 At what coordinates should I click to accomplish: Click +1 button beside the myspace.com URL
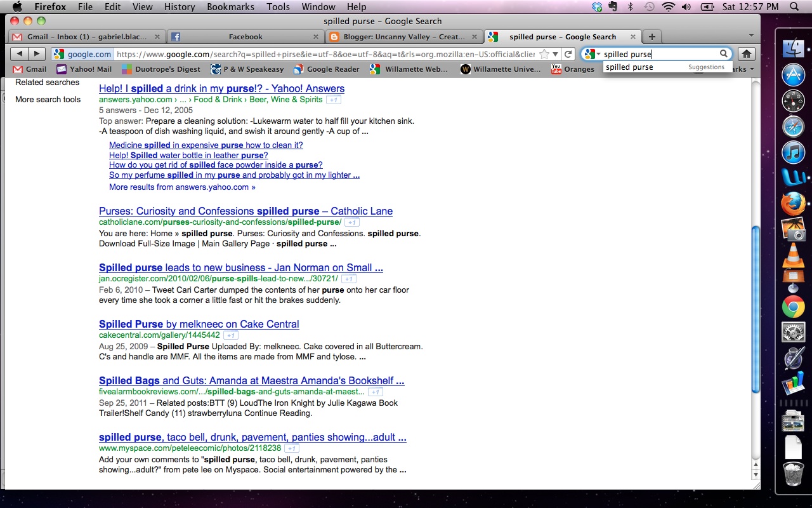pyautogui.click(x=292, y=448)
